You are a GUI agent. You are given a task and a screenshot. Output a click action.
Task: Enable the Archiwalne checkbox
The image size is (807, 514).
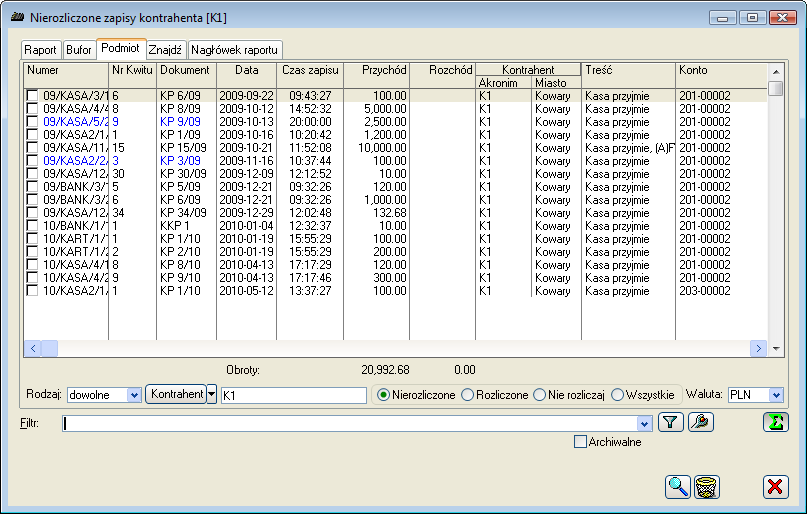(x=580, y=441)
